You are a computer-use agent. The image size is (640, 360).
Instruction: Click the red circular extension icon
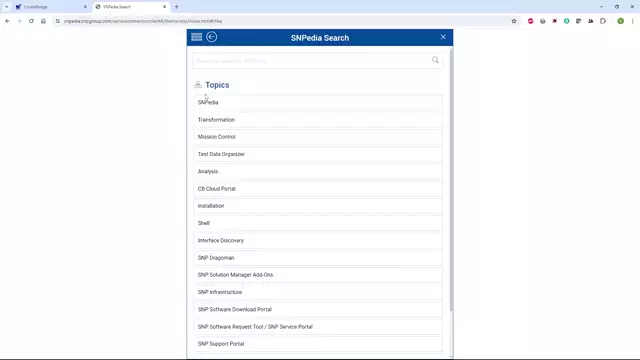click(x=531, y=21)
